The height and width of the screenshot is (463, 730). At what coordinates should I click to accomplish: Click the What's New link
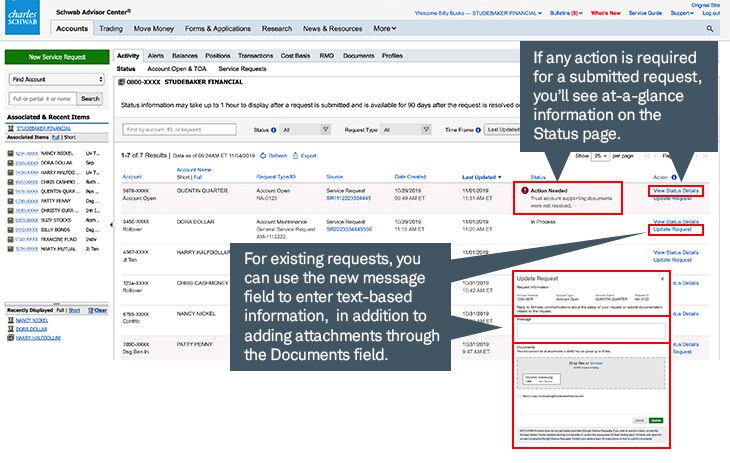(x=605, y=13)
